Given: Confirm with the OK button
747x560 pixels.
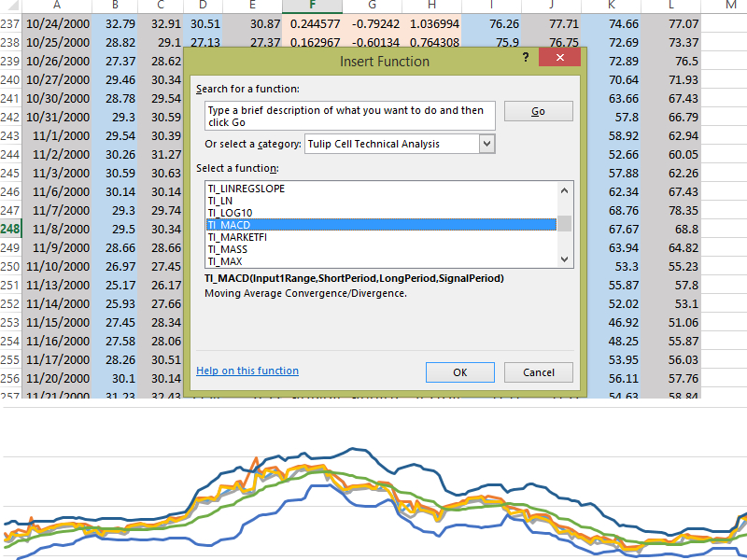Looking at the screenshot, I should click(x=459, y=371).
